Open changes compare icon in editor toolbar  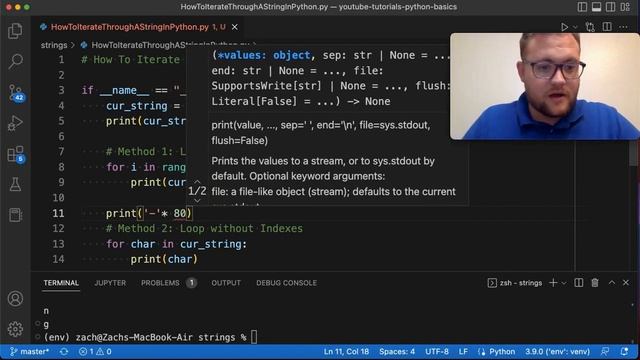click(590, 27)
